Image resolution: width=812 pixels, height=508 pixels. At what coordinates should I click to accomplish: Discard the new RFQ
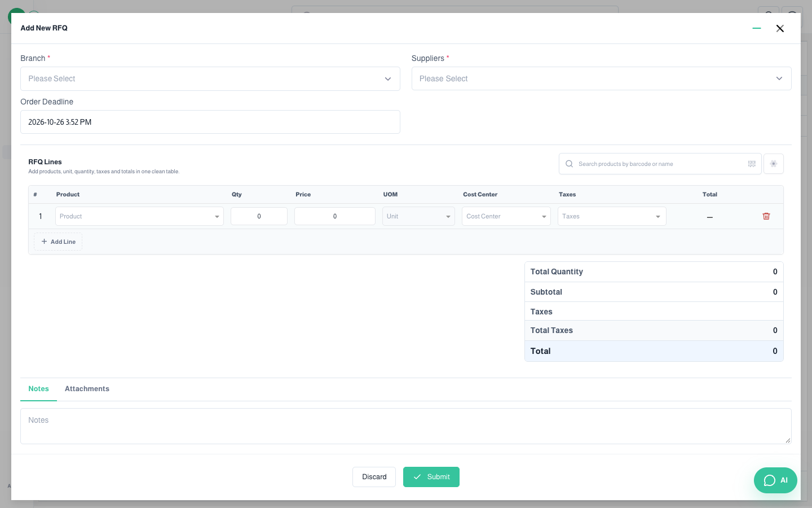374,477
